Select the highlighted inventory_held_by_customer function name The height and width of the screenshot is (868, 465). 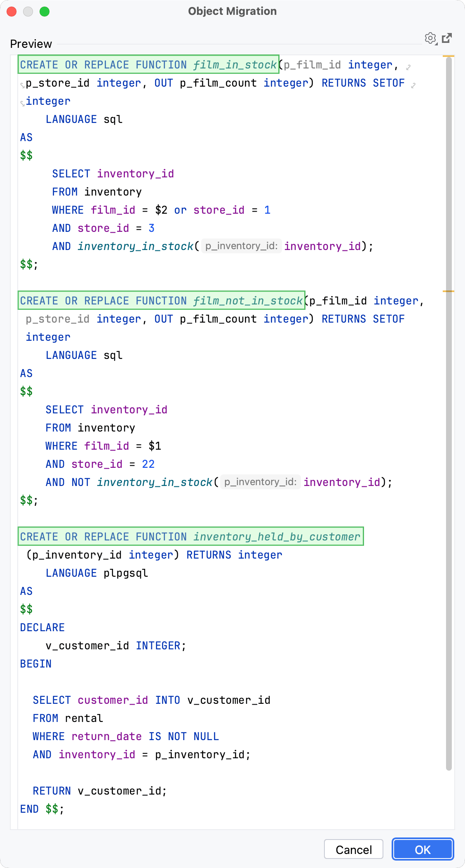pyautogui.click(x=277, y=537)
